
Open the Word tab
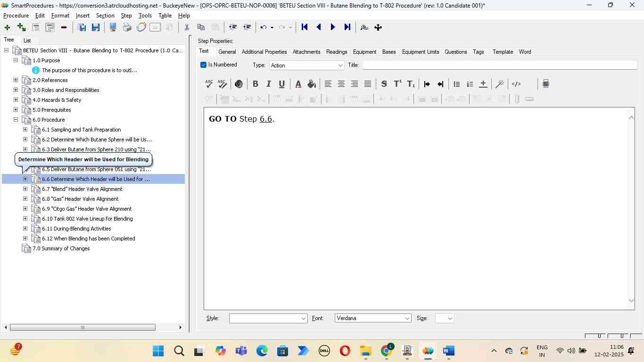[x=525, y=52]
